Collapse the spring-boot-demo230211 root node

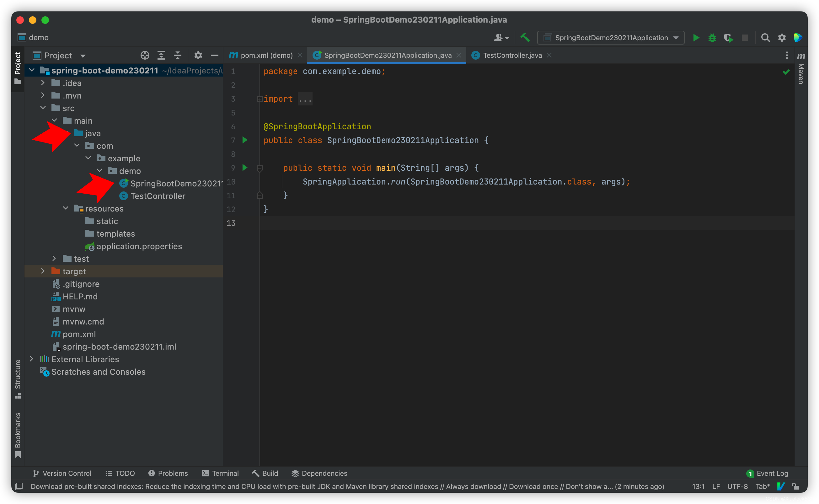32,70
